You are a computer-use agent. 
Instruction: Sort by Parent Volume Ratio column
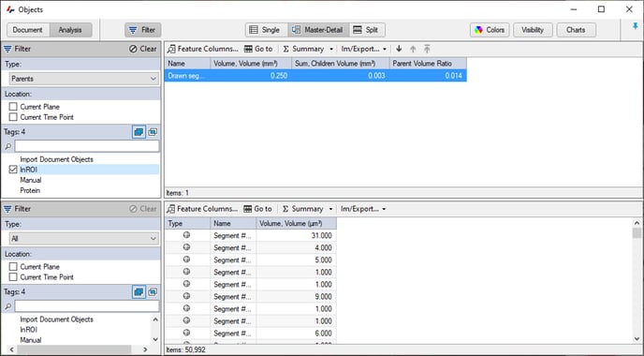pos(428,64)
